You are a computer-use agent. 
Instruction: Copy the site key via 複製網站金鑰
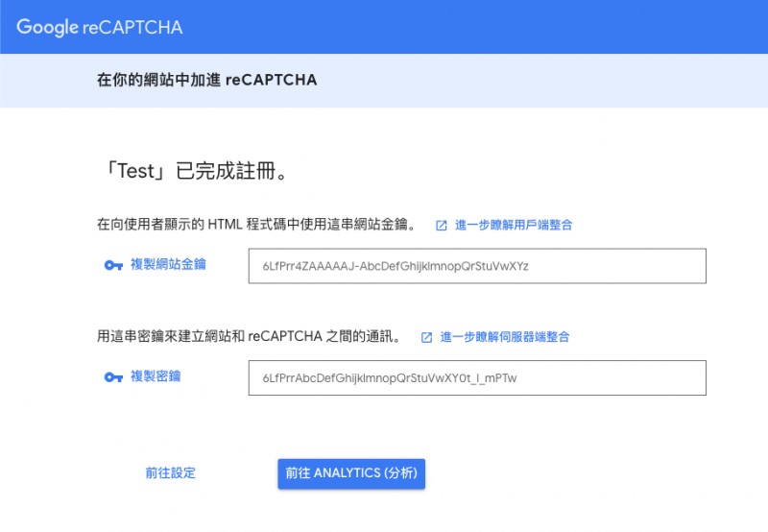click(168, 264)
